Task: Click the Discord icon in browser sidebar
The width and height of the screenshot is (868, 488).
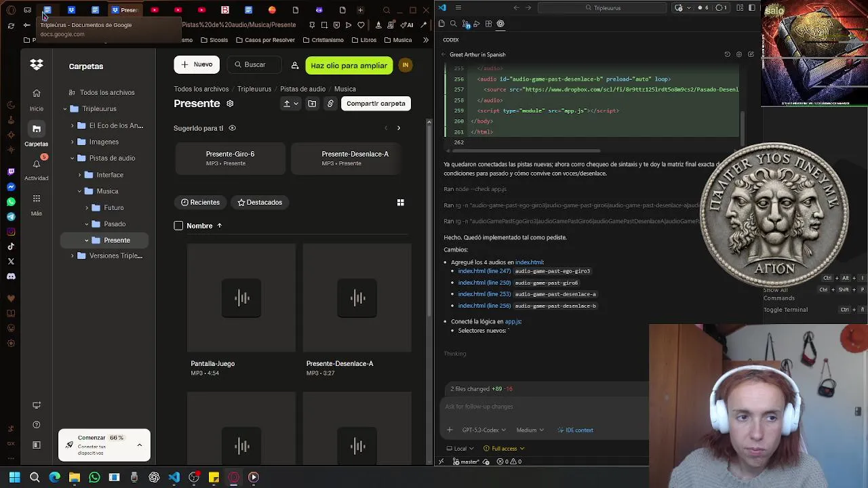Action: coord(11,277)
